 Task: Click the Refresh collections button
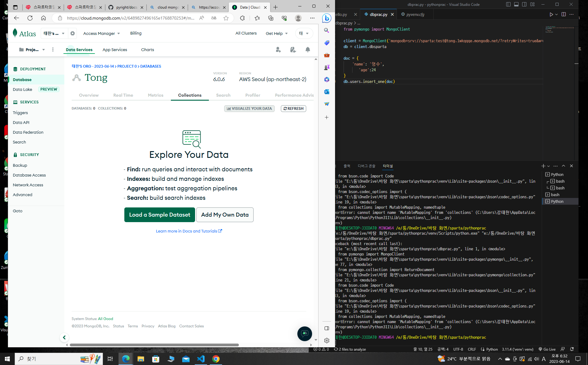(293, 109)
